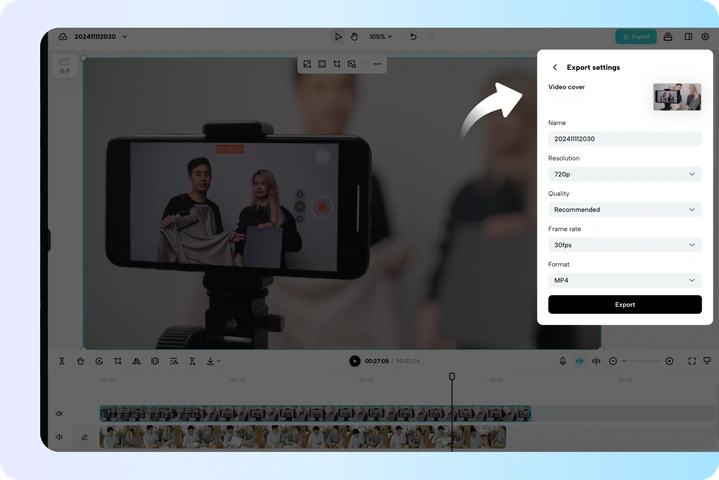
Task: Click the microphone record voiceover icon
Action: click(x=563, y=361)
